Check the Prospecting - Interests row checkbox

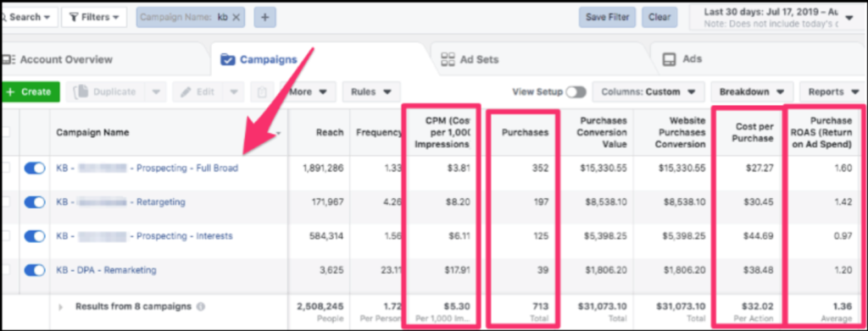5,236
